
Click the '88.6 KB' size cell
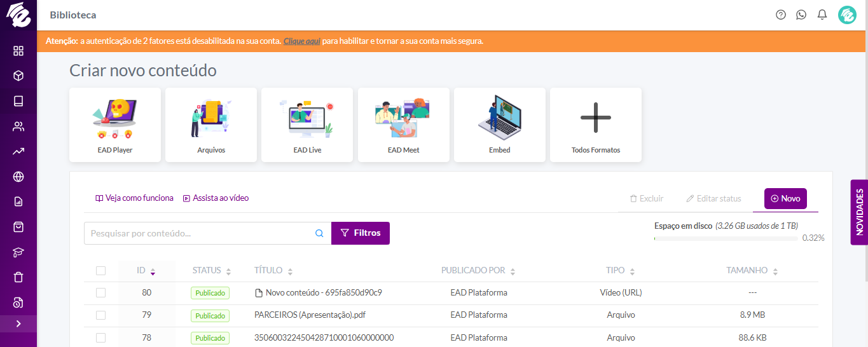coord(752,337)
